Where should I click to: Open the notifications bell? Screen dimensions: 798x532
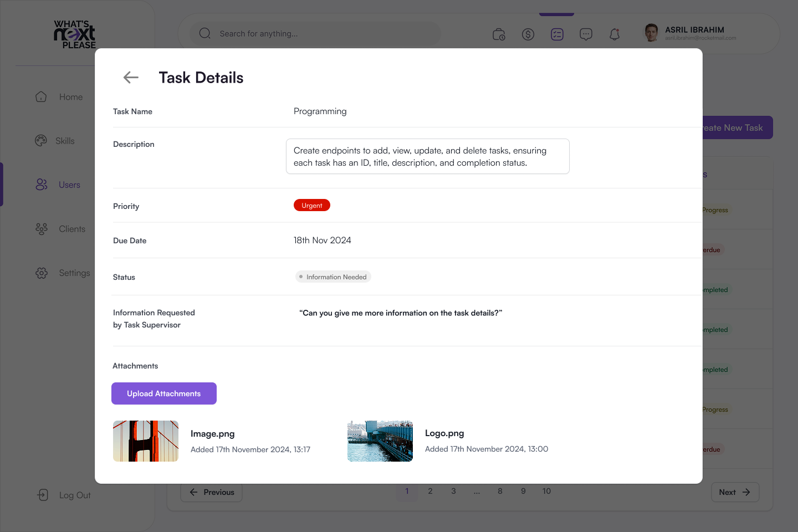pos(615,34)
